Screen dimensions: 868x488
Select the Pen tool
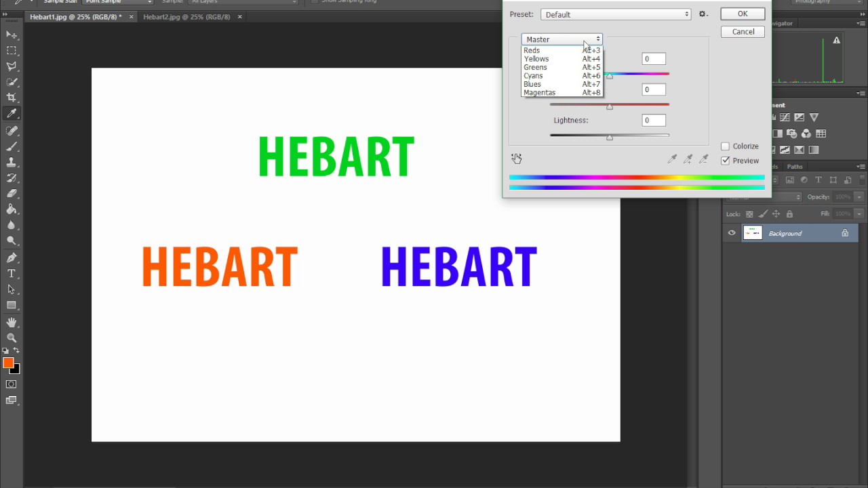click(12, 258)
